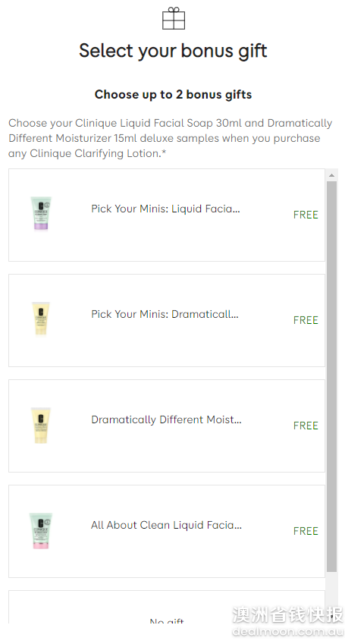
Task: Click the scrollbar up arrow
Action: pyautogui.click(x=332, y=175)
